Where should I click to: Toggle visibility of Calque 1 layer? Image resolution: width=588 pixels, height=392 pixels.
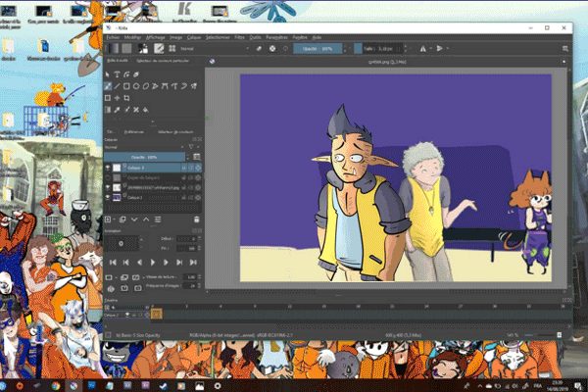108,197
